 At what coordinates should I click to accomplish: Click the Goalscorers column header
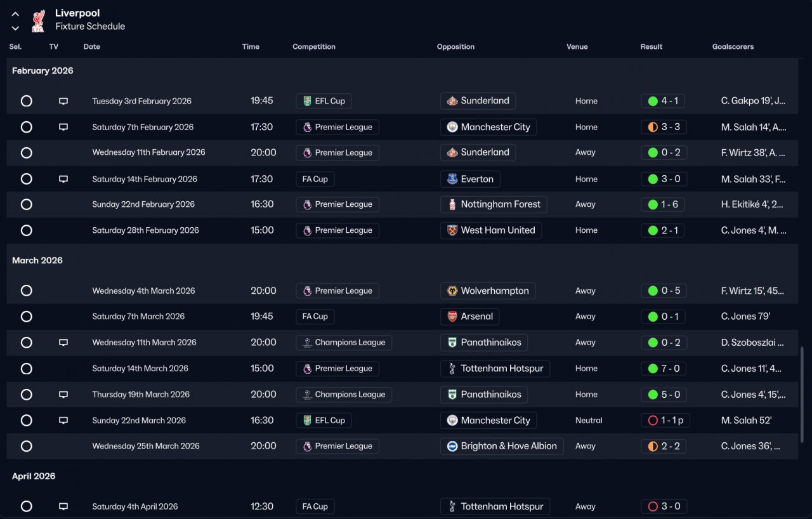pos(733,47)
